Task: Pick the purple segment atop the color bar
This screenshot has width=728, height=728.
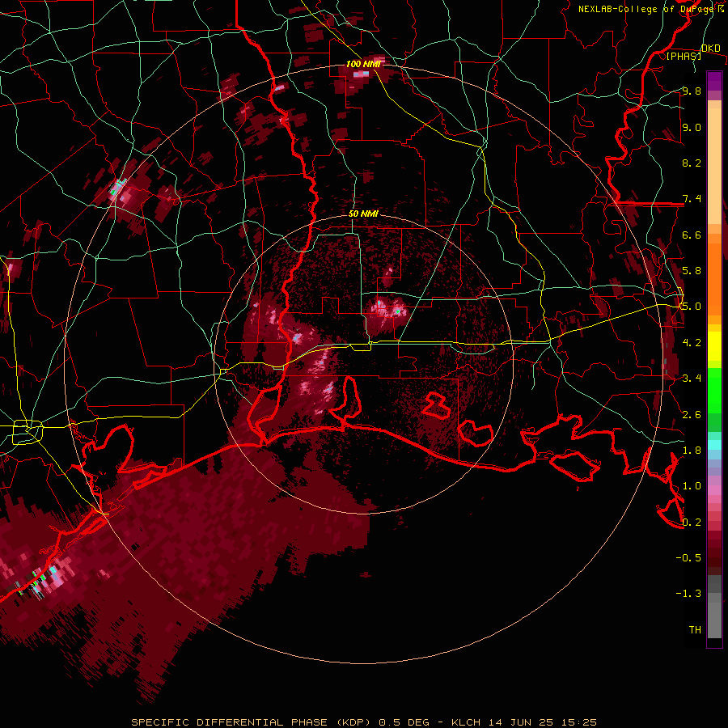Action: [714, 81]
